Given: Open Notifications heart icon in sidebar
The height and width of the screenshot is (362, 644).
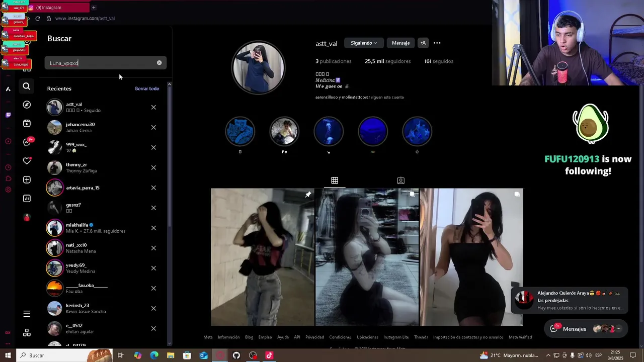Looking at the screenshot, I should [x=27, y=161].
